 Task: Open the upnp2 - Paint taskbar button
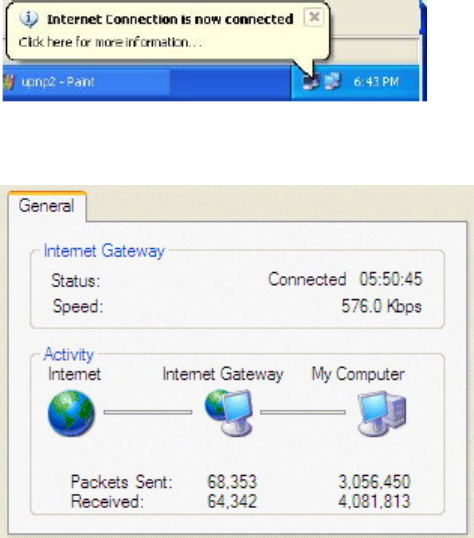pos(86,82)
